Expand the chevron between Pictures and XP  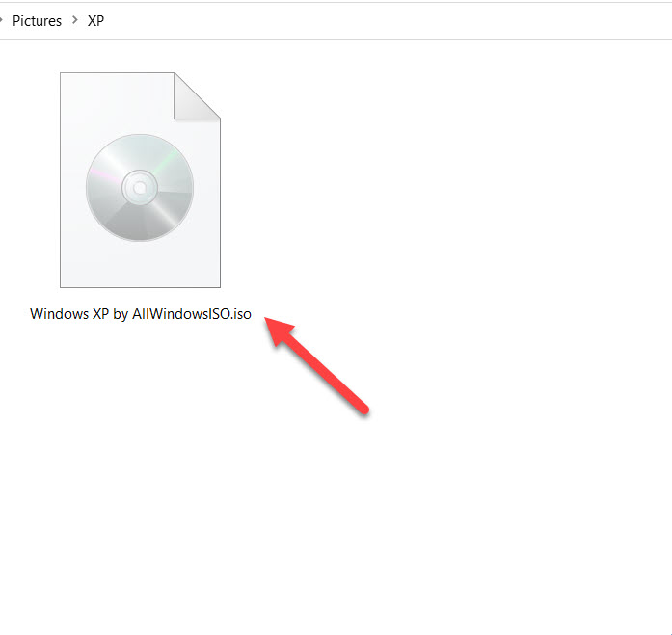[x=75, y=20]
